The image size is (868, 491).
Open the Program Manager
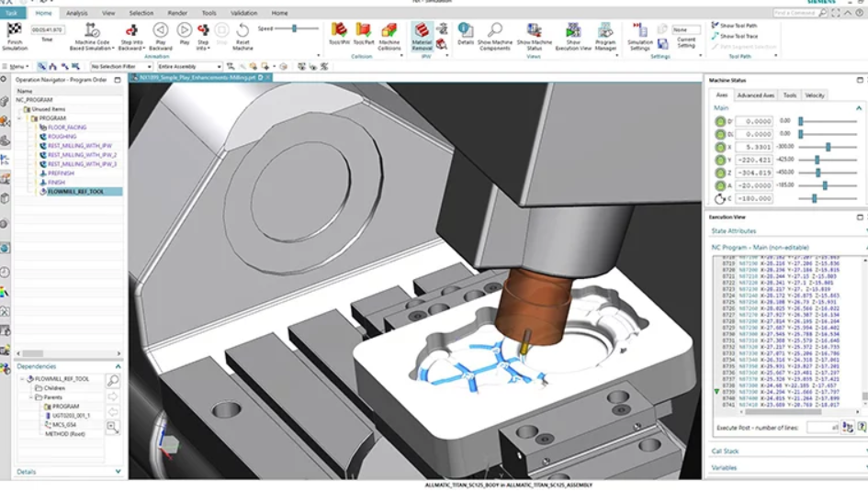point(605,32)
